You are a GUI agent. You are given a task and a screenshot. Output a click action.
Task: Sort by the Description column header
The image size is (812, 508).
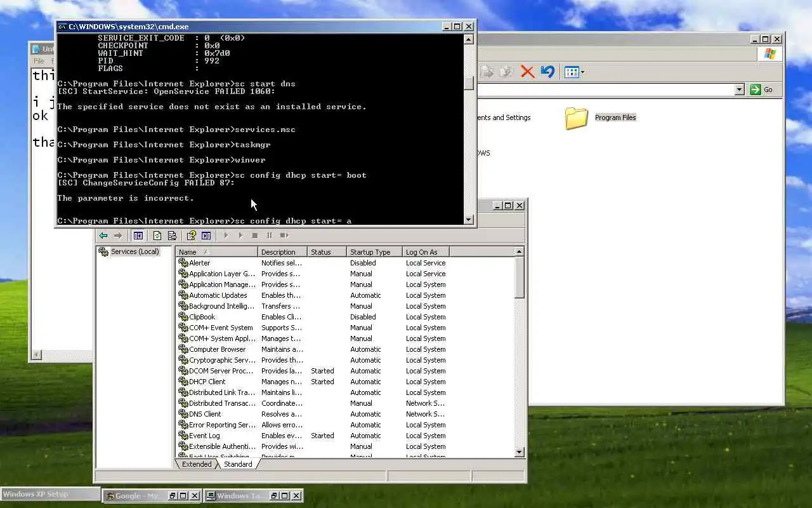[x=282, y=252]
